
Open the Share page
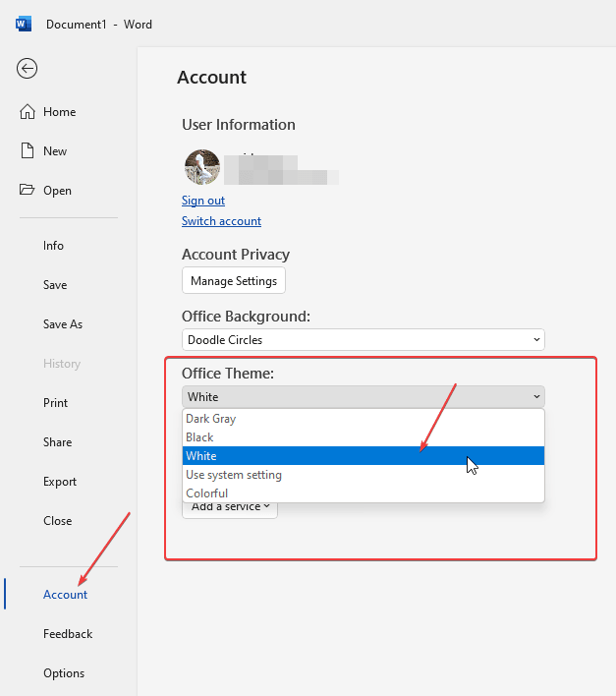57,442
